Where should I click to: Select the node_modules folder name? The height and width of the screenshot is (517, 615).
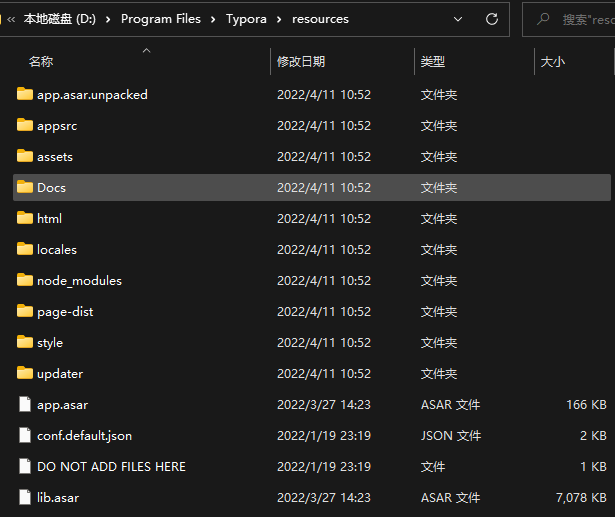coord(80,280)
